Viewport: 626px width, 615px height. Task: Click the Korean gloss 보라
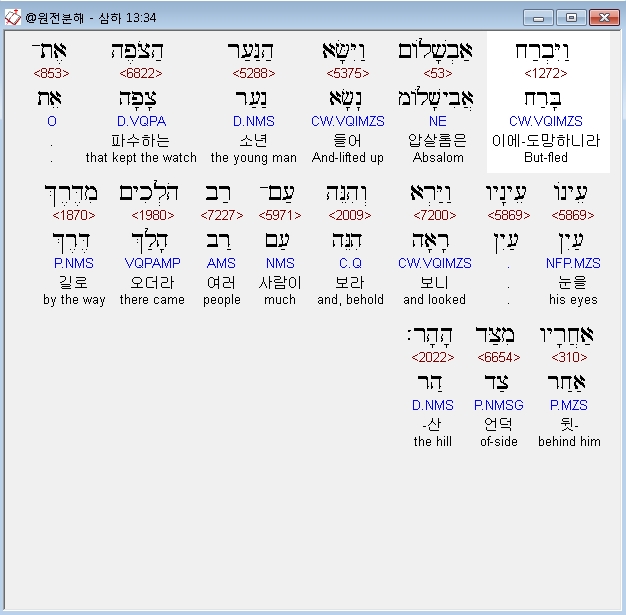(x=350, y=282)
